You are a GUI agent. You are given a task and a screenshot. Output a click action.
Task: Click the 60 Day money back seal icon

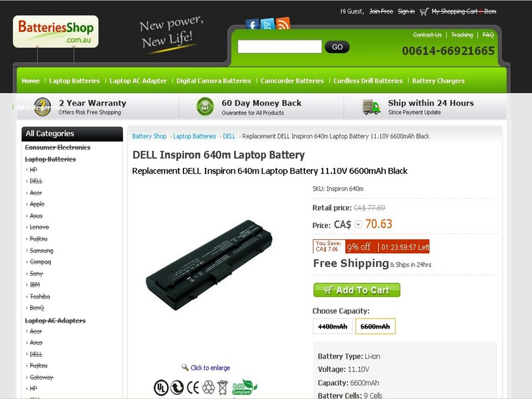tap(205, 106)
